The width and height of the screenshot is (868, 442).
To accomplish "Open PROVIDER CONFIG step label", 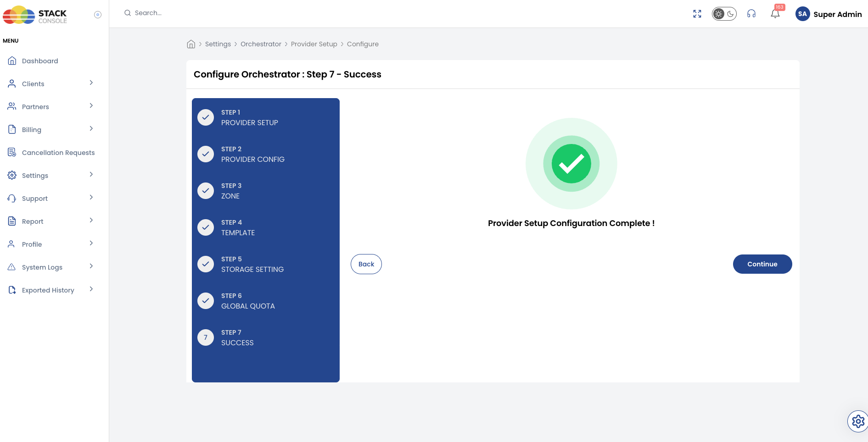I will coord(253,160).
